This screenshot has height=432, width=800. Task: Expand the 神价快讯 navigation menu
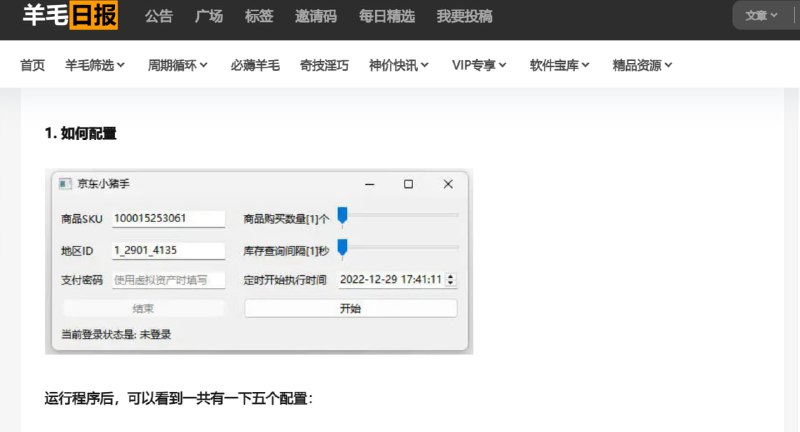click(x=398, y=65)
